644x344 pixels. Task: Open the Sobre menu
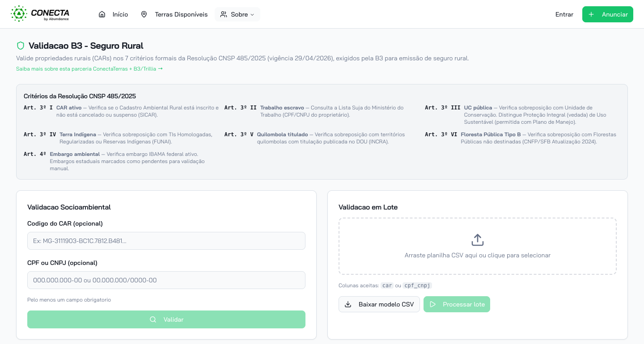[237, 14]
